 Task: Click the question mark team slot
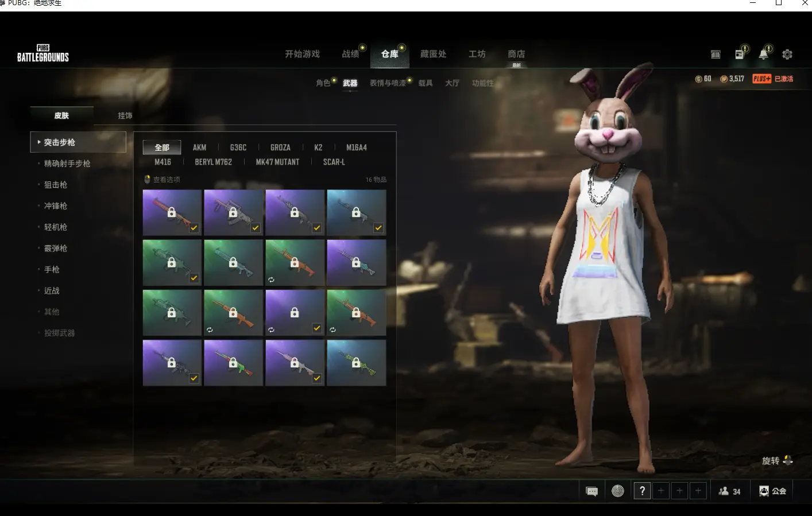(x=643, y=491)
